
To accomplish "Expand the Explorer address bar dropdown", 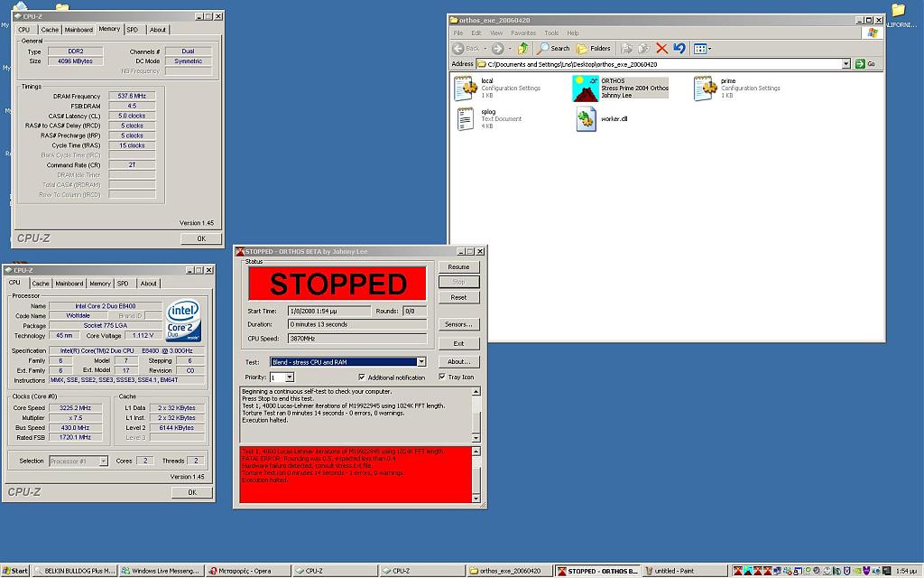I will [x=846, y=64].
